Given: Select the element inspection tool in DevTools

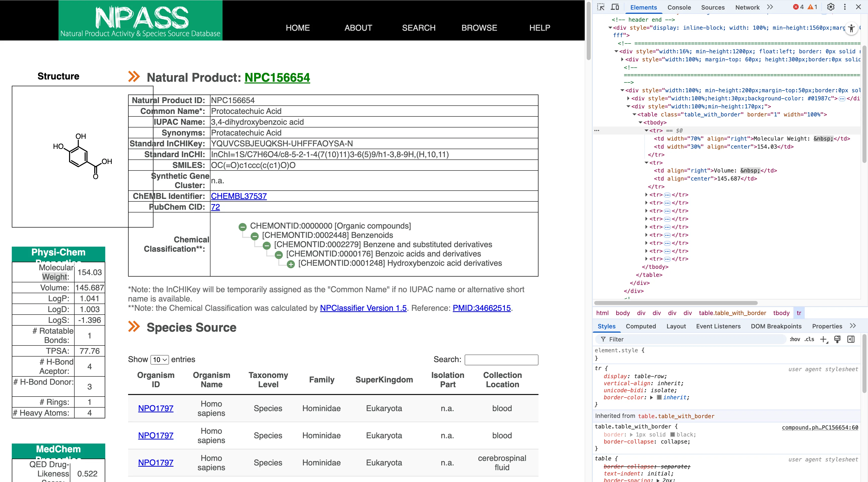Looking at the screenshot, I should pyautogui.click(x=601, y=7).
